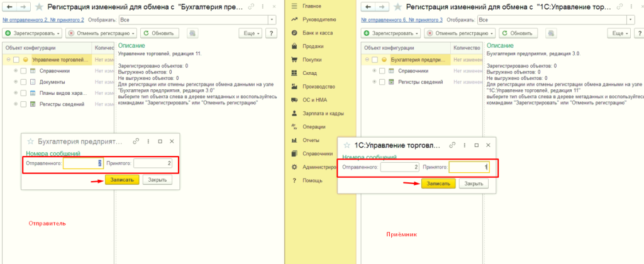The width and height of the screenshot is (644, 264).
Task: Copy link icon in left window title
Action: pos(252,7)
